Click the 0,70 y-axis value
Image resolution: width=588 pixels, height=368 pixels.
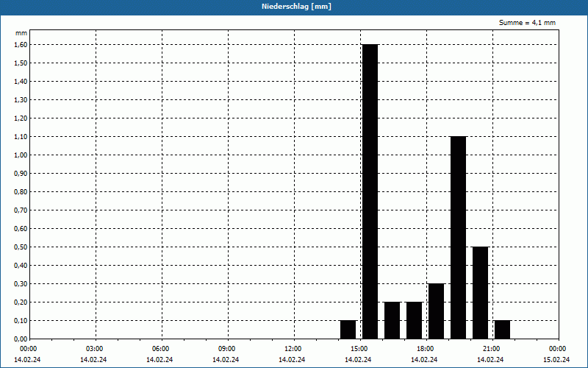(21, 210)
